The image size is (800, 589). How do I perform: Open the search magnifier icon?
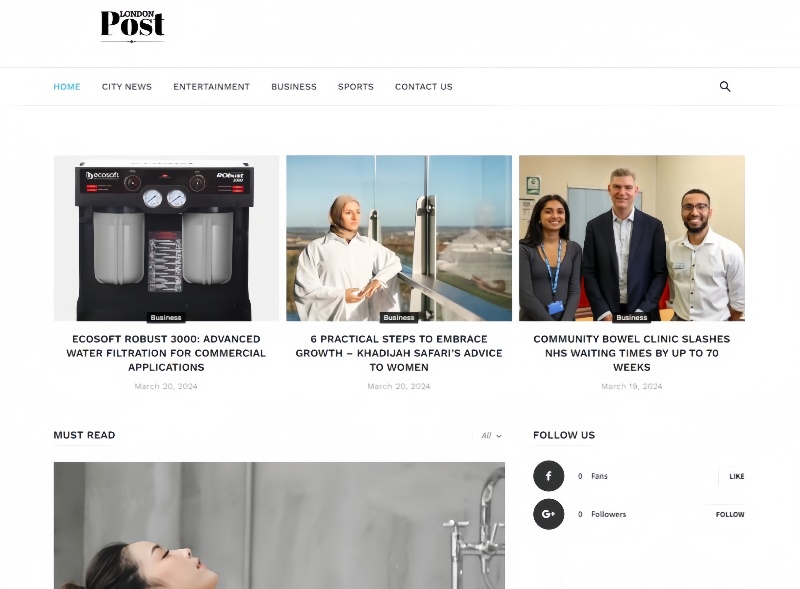725,87
